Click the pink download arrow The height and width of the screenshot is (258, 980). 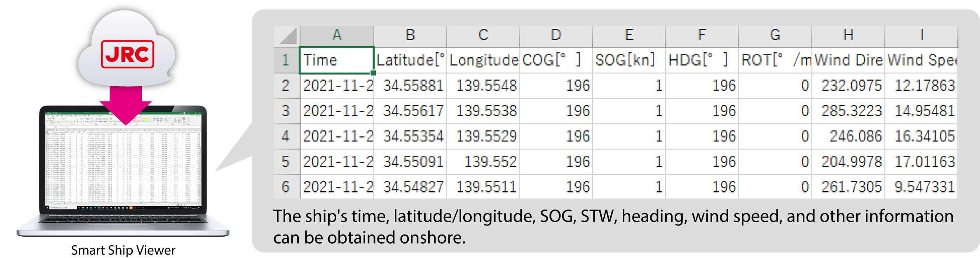tap(126, 104)
